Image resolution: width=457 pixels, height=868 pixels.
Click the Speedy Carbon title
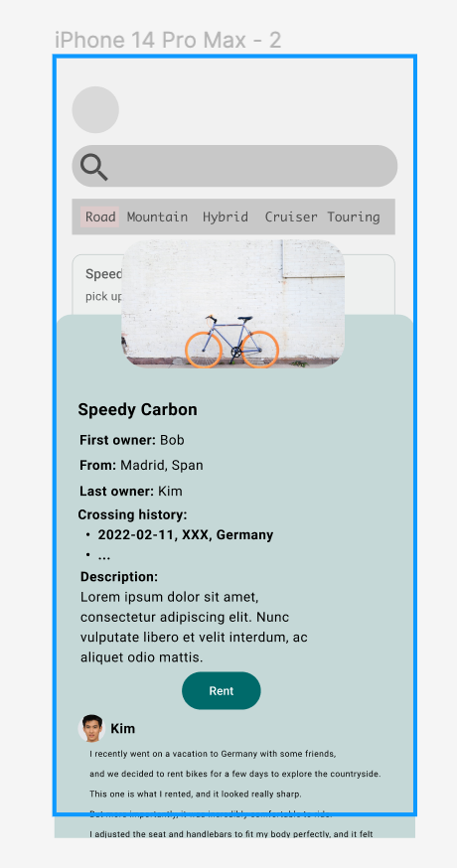point(137,409)
